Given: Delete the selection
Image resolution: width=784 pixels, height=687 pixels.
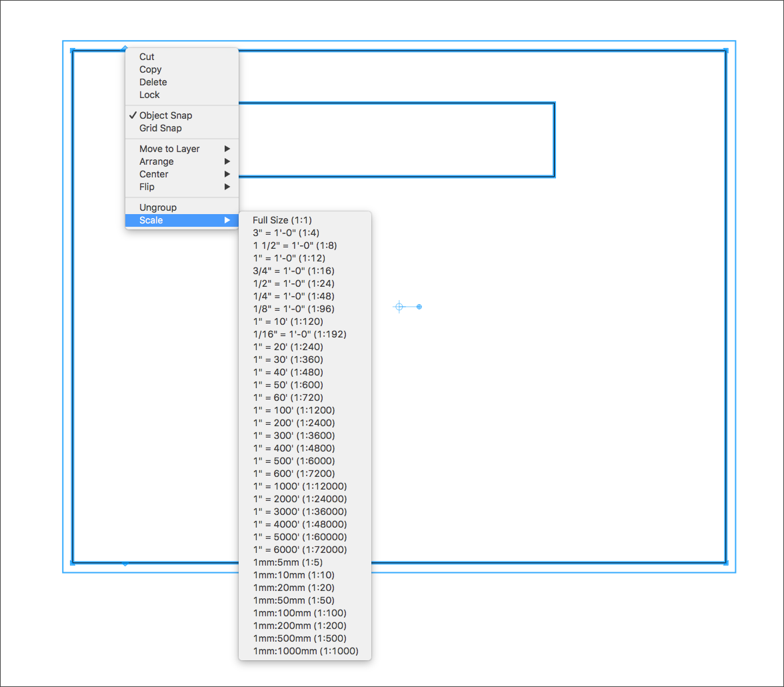Looking at the screenshot, I should [153, 82].
